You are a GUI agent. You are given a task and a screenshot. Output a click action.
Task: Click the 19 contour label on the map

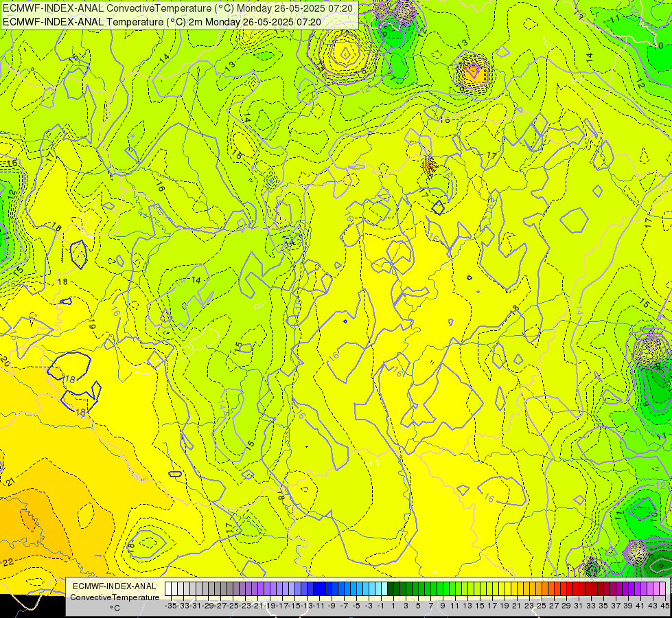92,324
